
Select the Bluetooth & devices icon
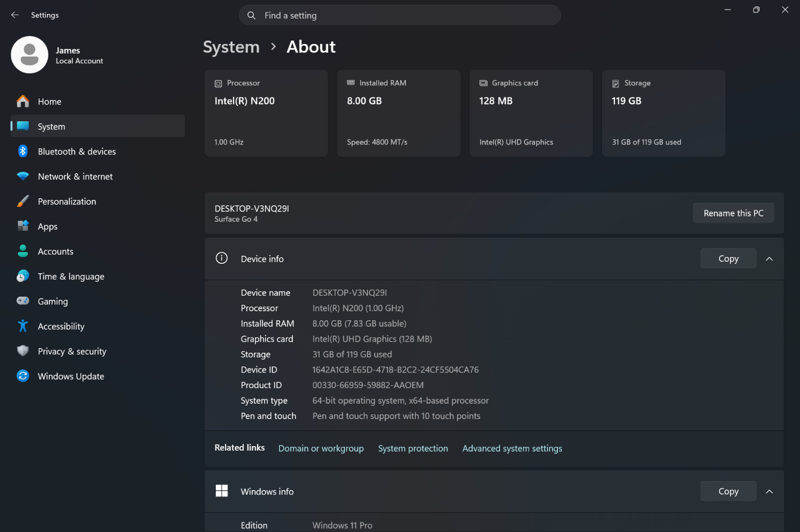(x=23, y=151)
